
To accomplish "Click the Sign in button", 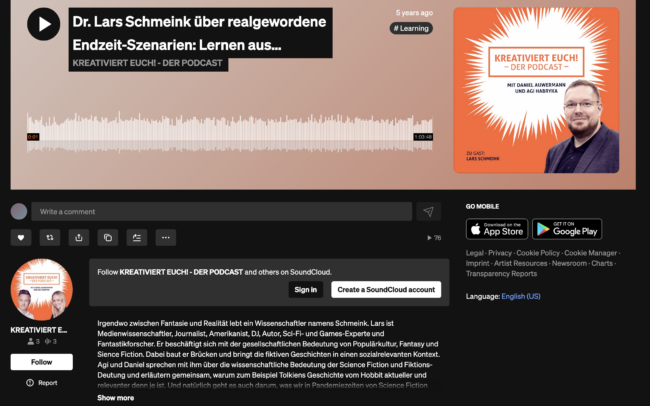I will [306, 289].
